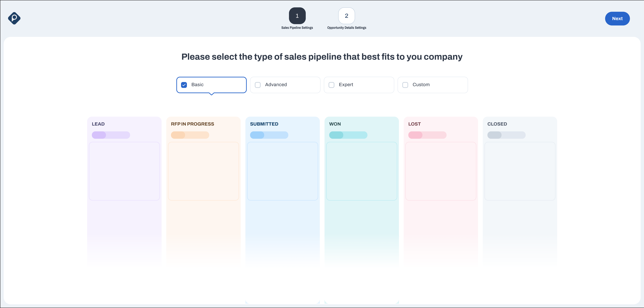Screen dimensions: 644x308
Task: Select step 2 Opportunity Details Settings circle
Action: pyautogui.click(x=346, y=16)
